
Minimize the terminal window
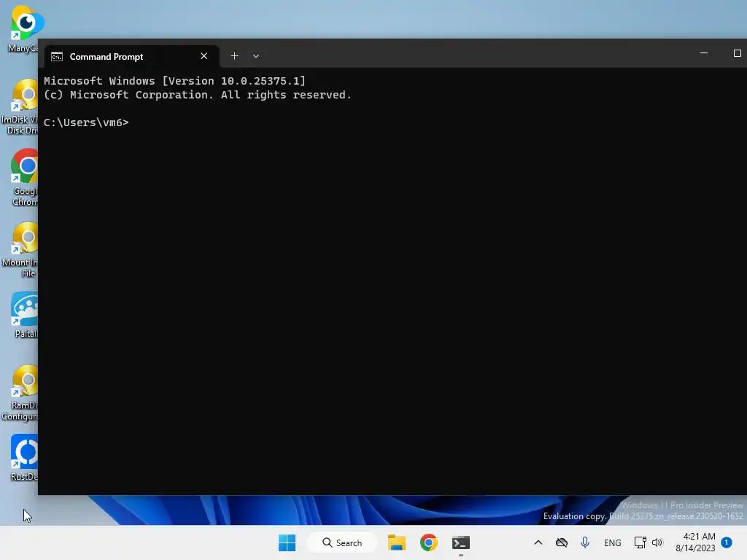pos(704,53)
